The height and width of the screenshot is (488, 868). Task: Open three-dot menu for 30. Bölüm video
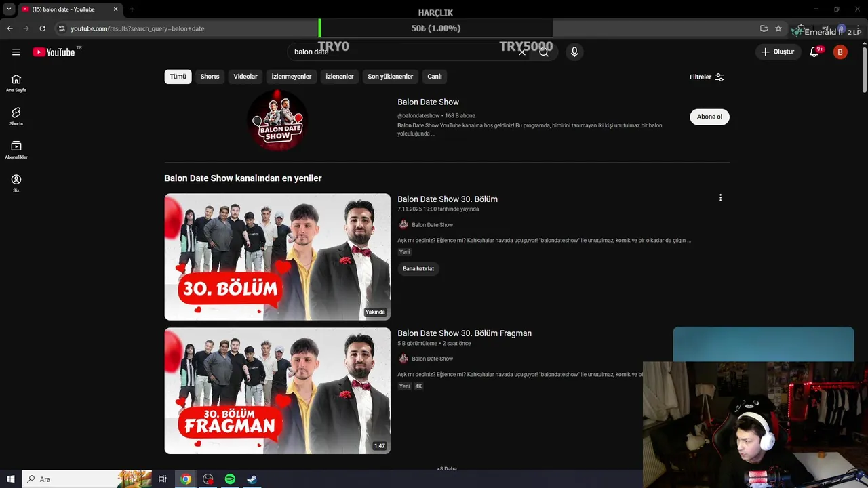click(720, 198)
